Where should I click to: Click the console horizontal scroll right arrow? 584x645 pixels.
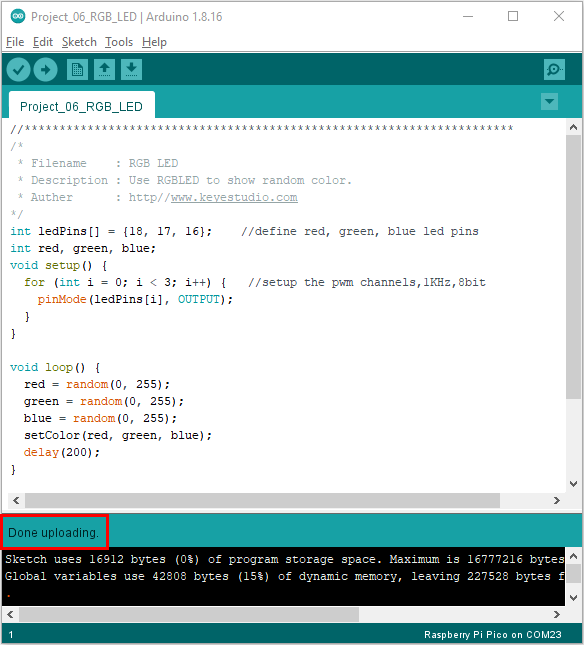(x=557, y=615)
